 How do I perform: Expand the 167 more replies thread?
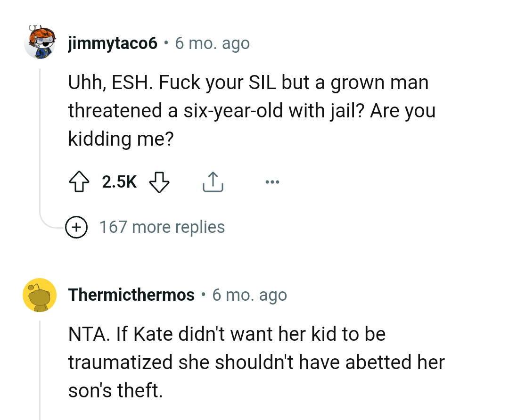[x=162, y=227]
